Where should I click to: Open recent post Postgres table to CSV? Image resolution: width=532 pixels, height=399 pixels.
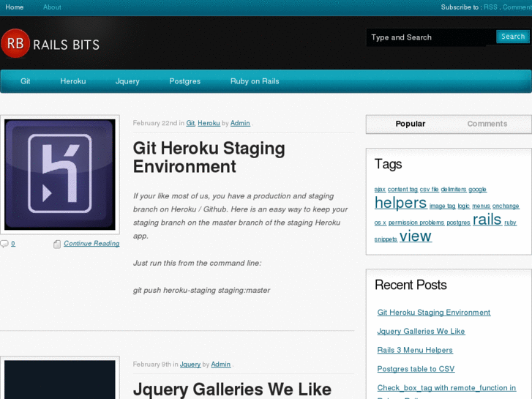point(416,369)
